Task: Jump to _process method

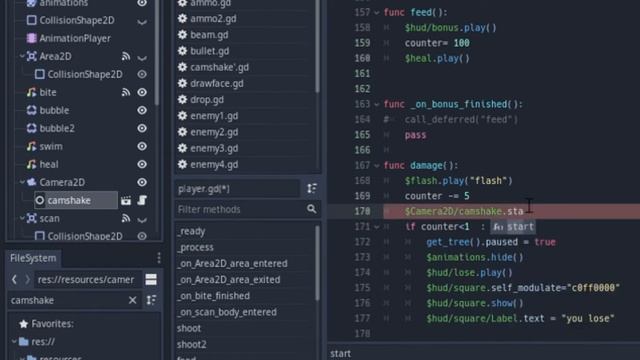Action: [195, 248]
